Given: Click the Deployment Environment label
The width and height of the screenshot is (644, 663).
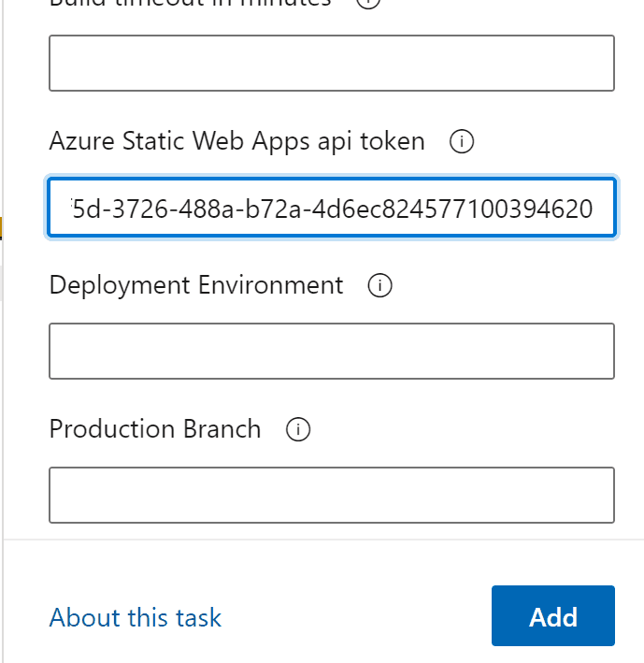Looking at the screenshot, I should pyautogui.click(x=196, y=285).
